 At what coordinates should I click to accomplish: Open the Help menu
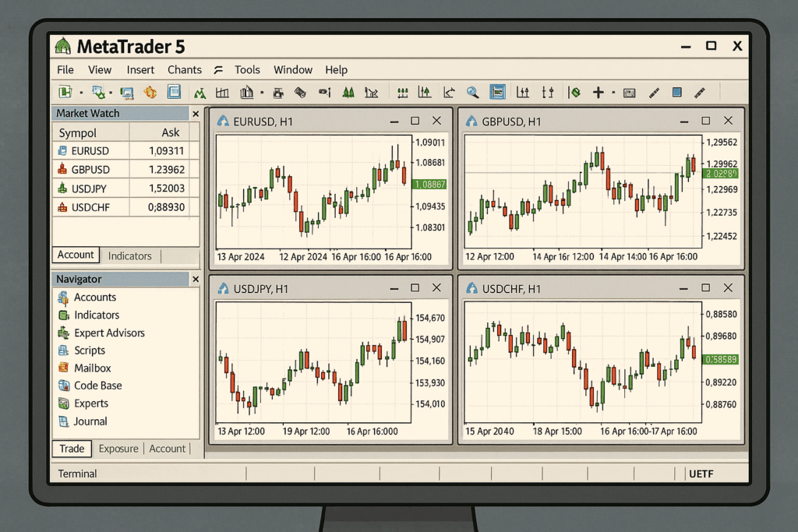coord(337,69)
